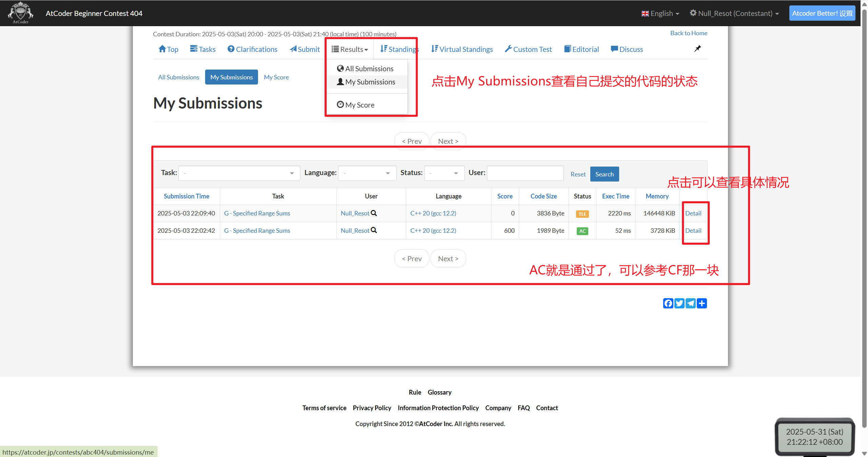
Task: Click the right page scrollbar
Action: click(865, 227)
